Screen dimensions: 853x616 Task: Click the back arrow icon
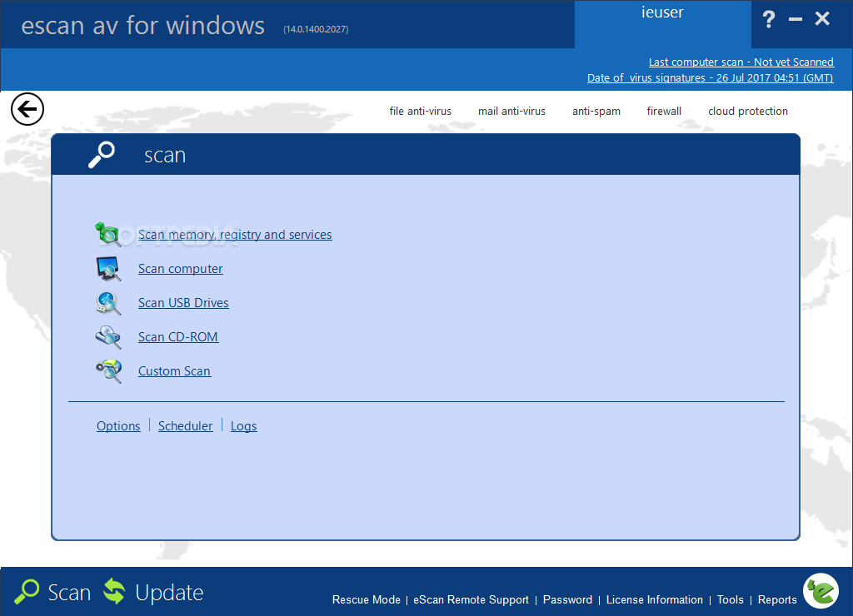pyautogui.click(x=27, y=109)
